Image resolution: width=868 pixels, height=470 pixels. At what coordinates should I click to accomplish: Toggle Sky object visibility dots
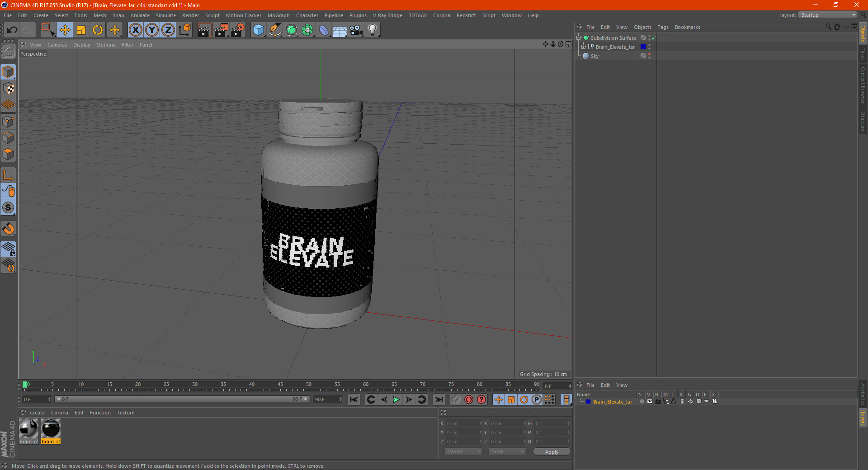point(650,56)
